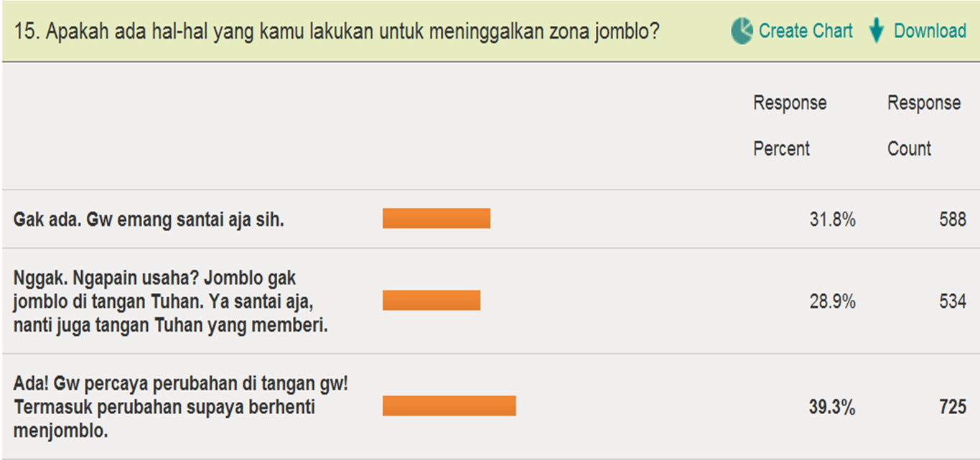Click the orange bar for 39.3%
Image resolution: width=980 pixels, height=460 pixels.
[x=449, y=405]
